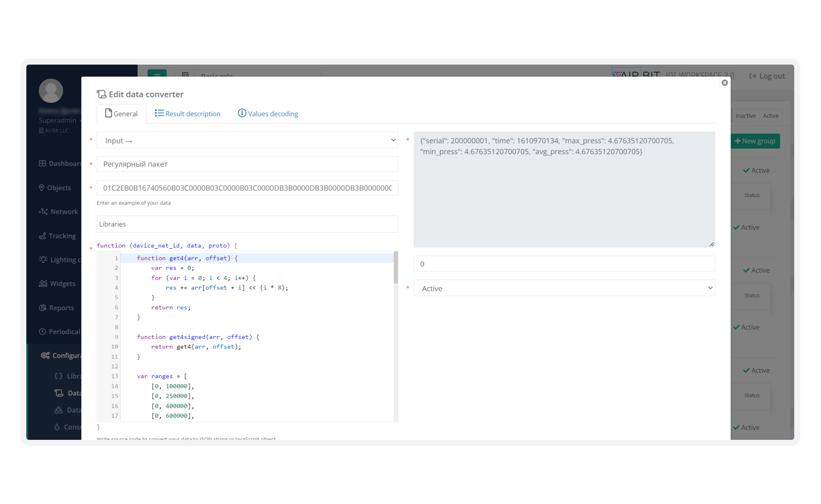Click the Tracking route icon
The width and height of the screenshot is (821, 504).
[x=42, y=236]
